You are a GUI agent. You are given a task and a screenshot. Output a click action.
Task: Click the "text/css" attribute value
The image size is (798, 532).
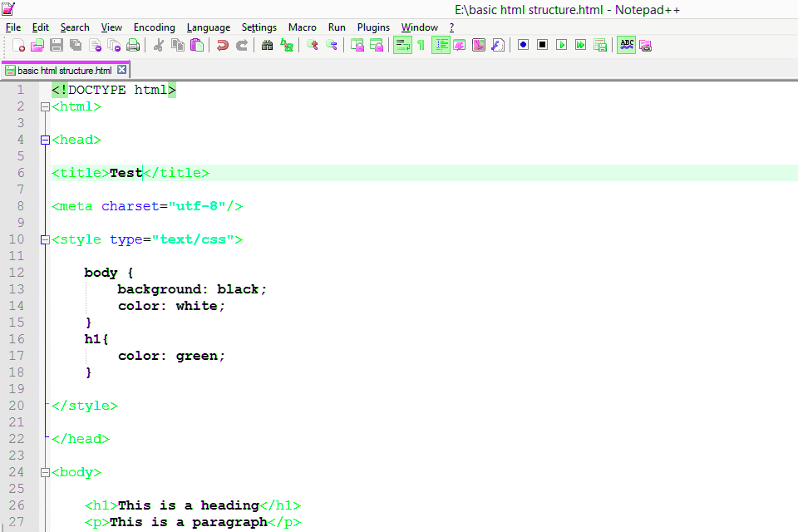[x=193, y=239]
